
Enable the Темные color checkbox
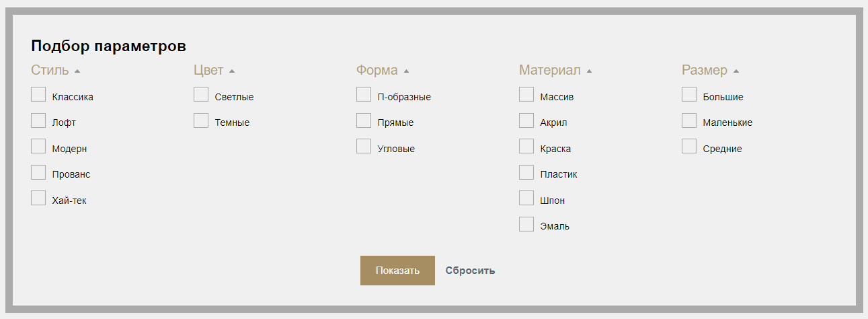point(201,121)
